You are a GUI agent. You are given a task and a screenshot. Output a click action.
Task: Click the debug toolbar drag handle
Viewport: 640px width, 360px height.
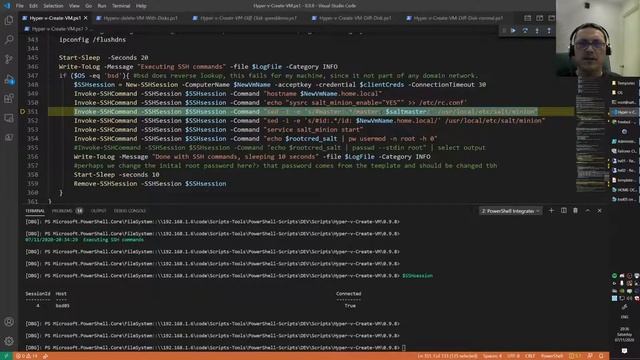[x=504, y=31]
